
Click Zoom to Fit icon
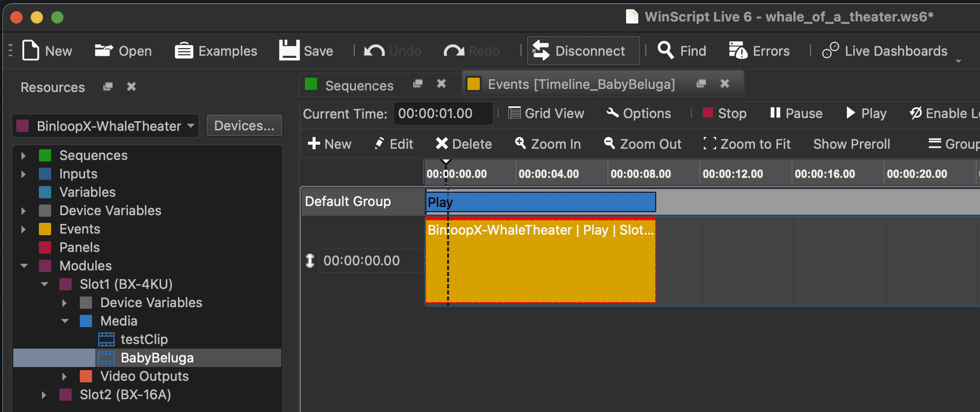[709, 144]
